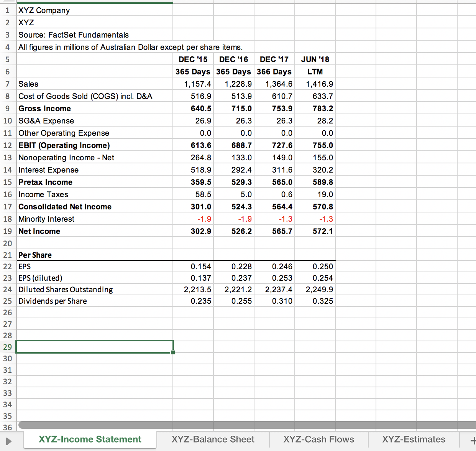Select the XYZ-Income Statement tab
The height and width of the screenshot is (451, 476).
coord(90,439)
